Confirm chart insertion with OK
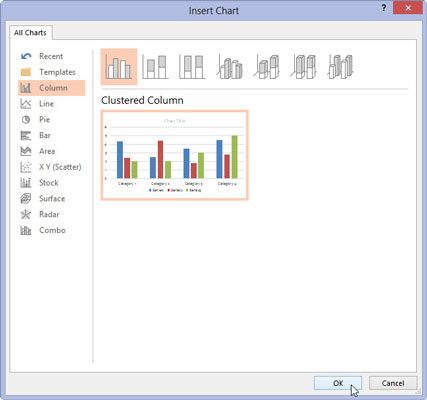The height and width of the screenshot is (400, 427). pos(338,383)
